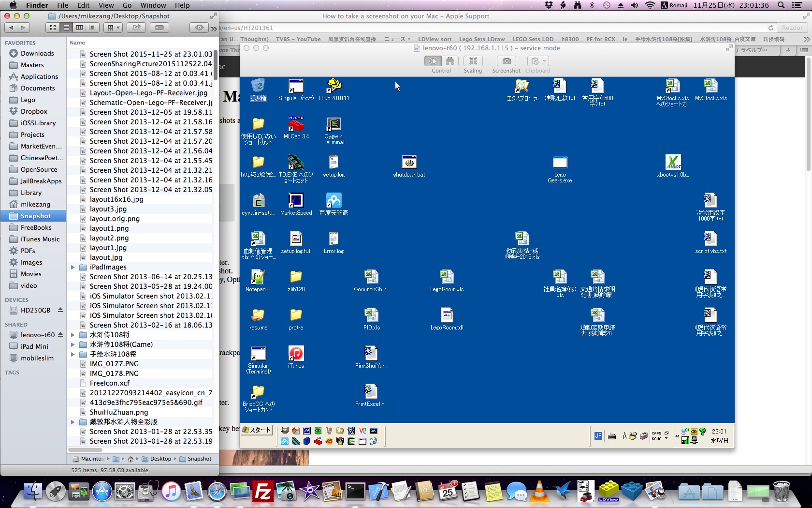This screenshot has width=812, height=508.
Task: Open the File menu
Action: (62, 5)
